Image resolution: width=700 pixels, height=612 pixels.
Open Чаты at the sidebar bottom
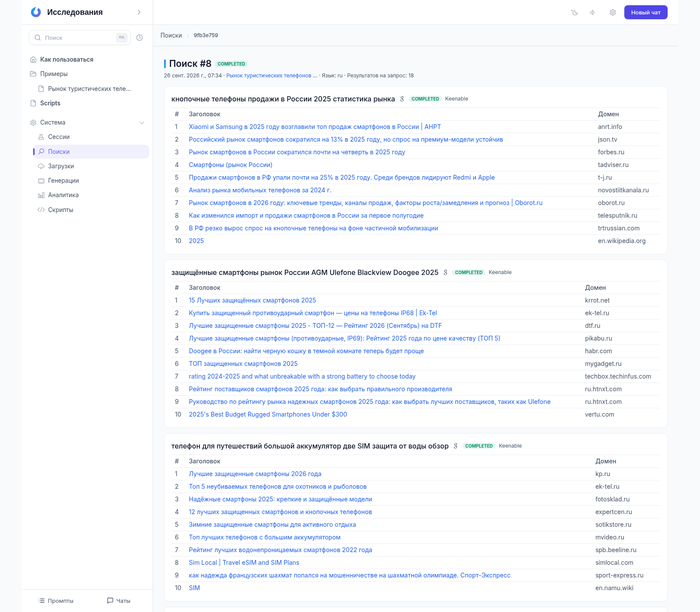coord(119,601)
